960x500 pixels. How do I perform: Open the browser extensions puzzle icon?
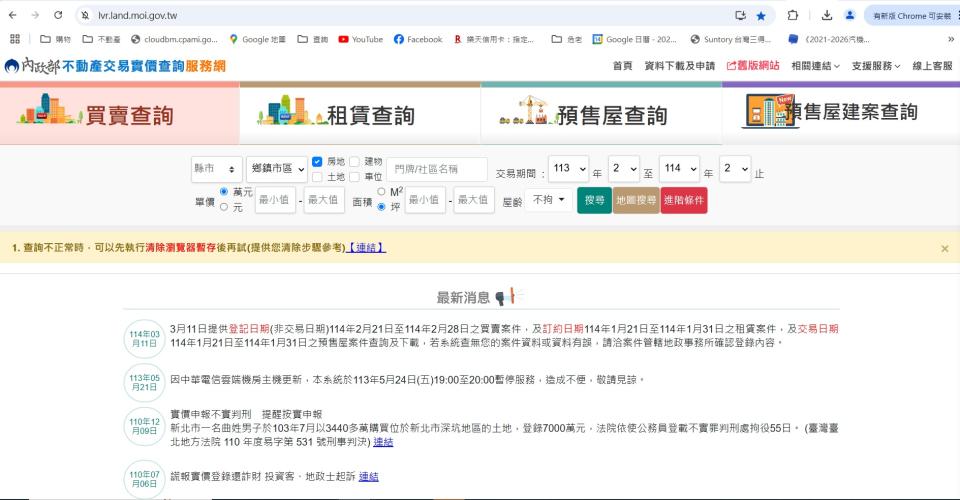pos(793,16)
